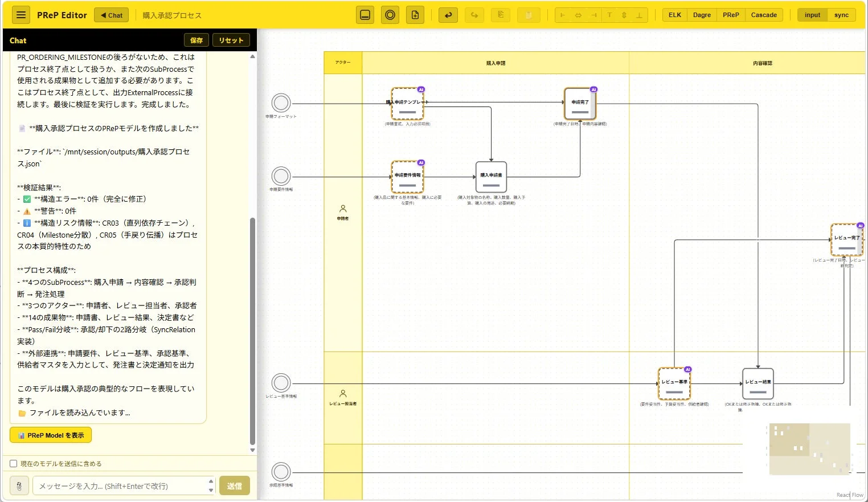Click the double-circle icon in toolbar
The image size is (868, 502).
point(390,15)
